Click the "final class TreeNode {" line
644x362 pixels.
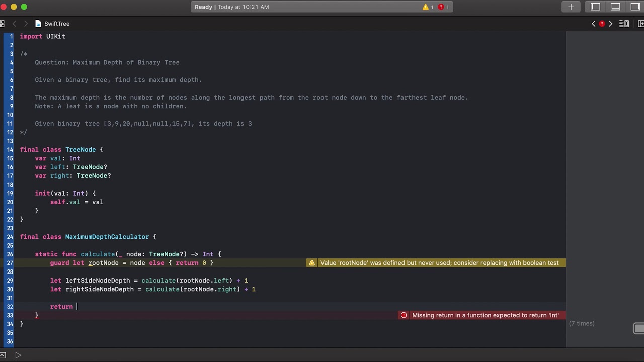pos(61,149)
